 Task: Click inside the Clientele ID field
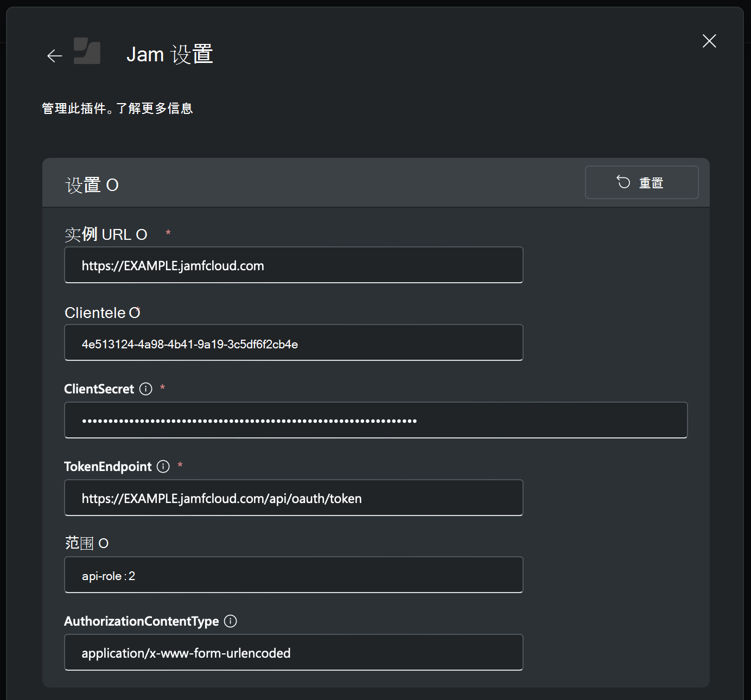294,342
